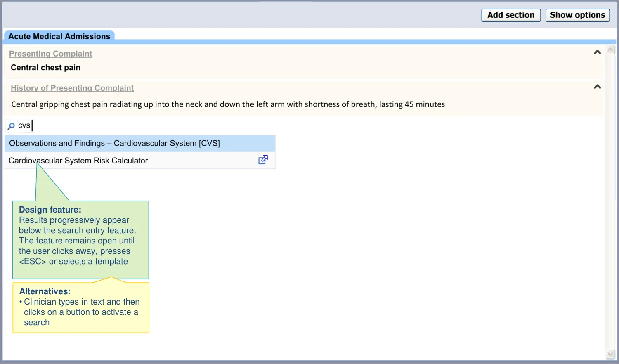Screen dimensions: 619x364
Task: Click the blue bar beneath the tab
Action: tap(330, 42)
